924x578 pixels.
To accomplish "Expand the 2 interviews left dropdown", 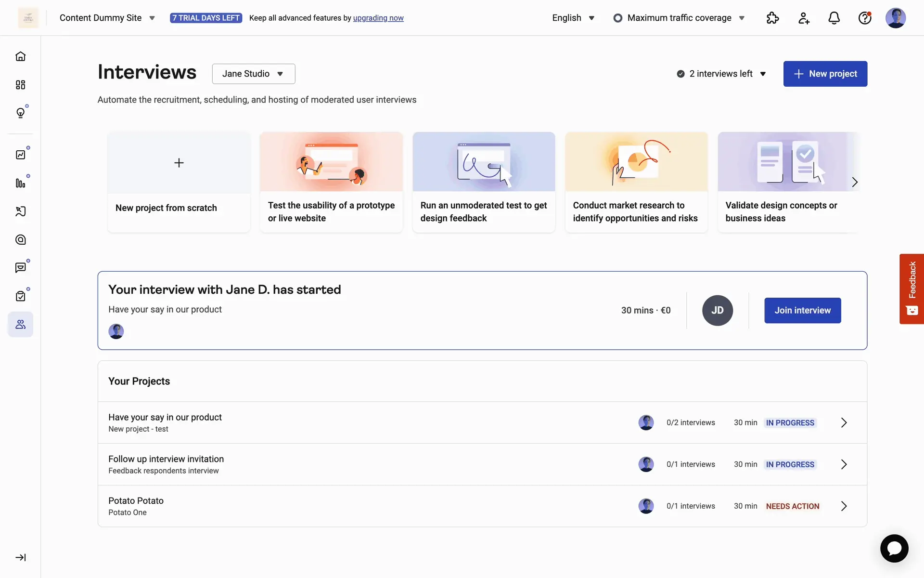I will pos(721,74).
